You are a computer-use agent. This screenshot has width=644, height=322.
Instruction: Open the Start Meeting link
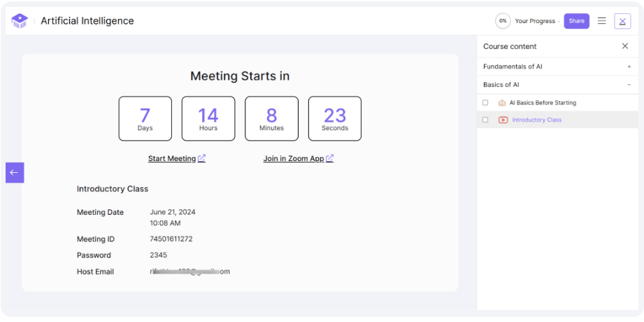[172, 159]
